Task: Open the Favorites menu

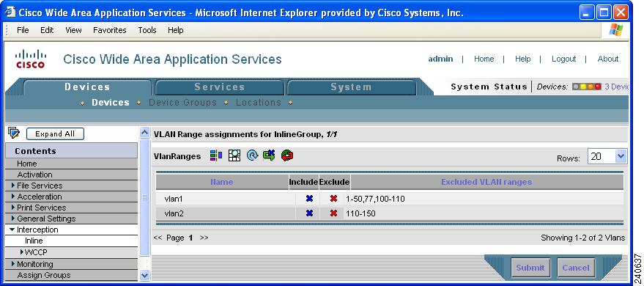Action: click(x=110, y=30)
